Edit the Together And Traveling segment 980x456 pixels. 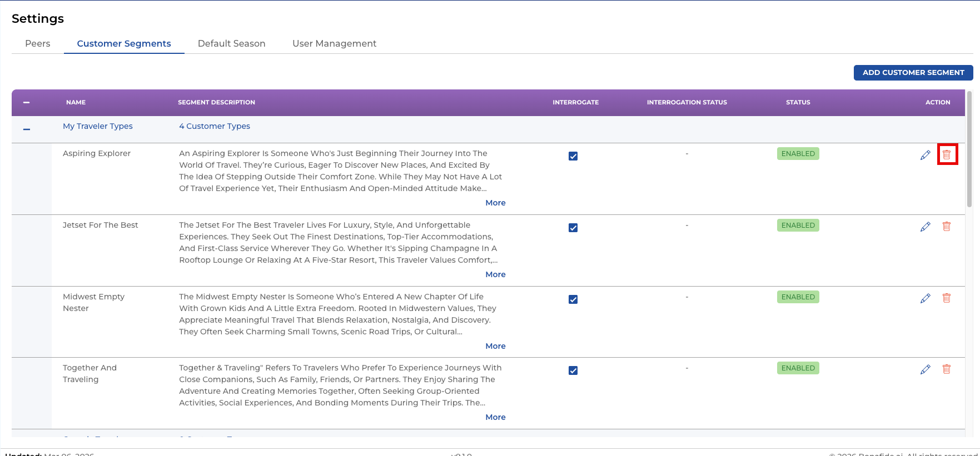[925, 369]
